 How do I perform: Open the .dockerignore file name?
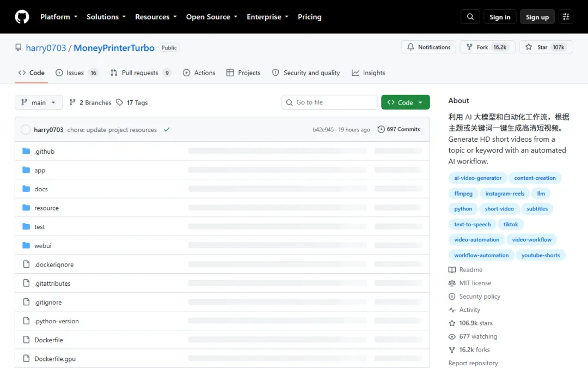pyautogui.click(x=54, y=265)
